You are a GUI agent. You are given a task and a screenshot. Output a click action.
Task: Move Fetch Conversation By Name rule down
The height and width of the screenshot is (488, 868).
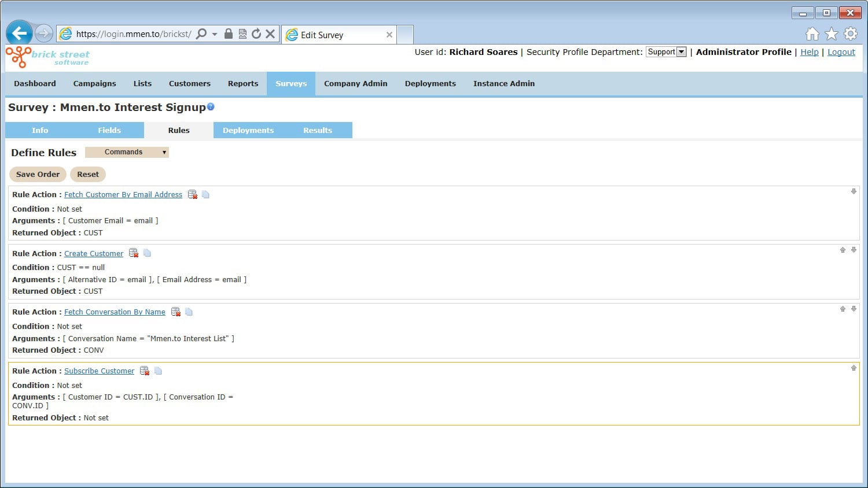pyautogui.click(x=854, y=309)
